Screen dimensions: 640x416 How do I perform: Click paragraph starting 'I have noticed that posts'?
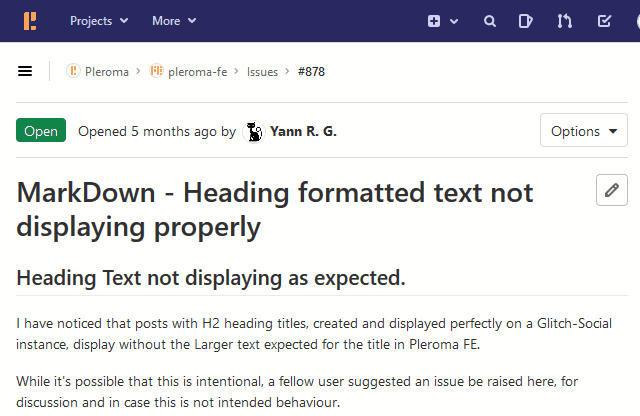point(314,334)
